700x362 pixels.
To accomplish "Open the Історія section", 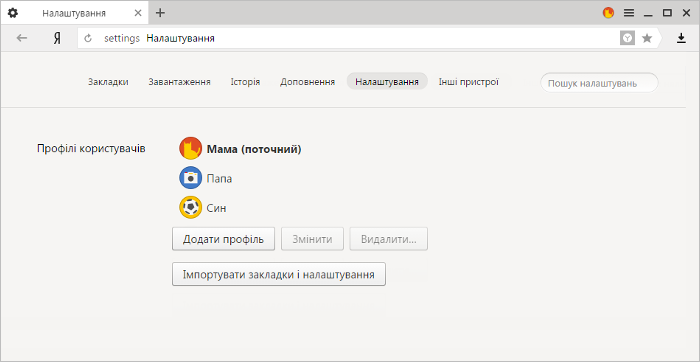I will tap(245, 82).
